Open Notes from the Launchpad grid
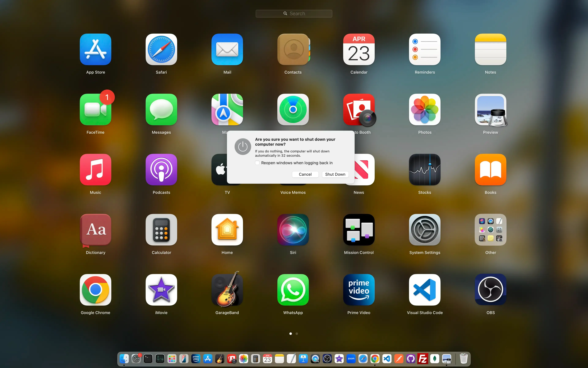 tap(491, 49)
